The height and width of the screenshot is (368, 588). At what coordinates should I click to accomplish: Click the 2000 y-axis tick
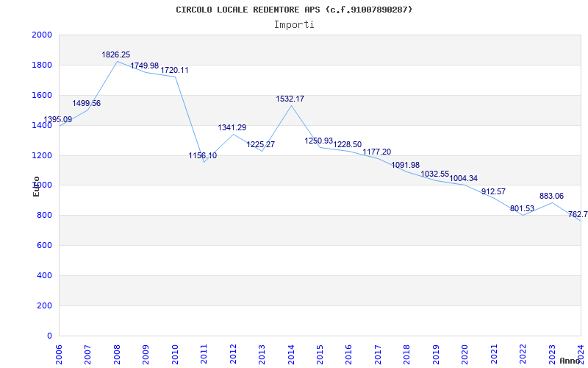click(42, 35)
